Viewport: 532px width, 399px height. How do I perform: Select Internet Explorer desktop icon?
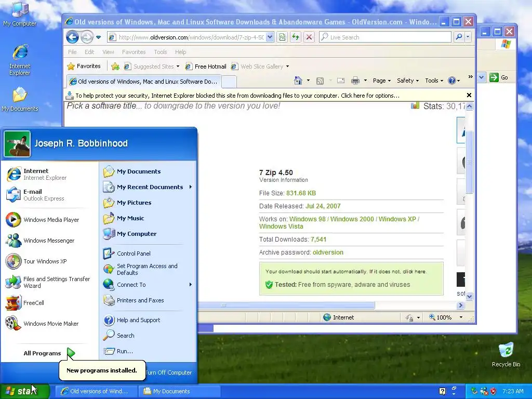(20, 60)
